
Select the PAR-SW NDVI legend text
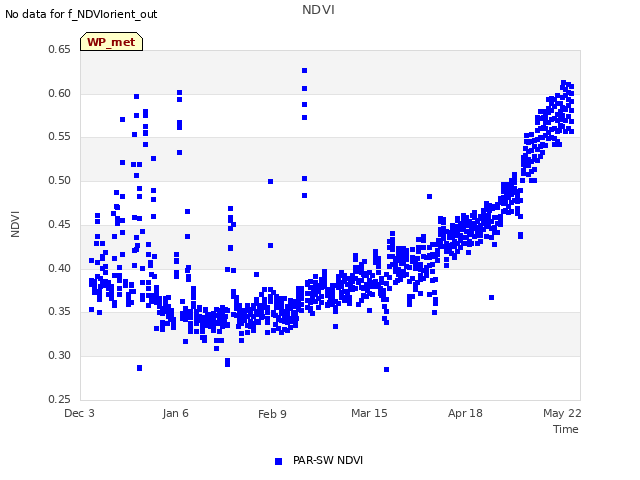[x=328, y=460]
